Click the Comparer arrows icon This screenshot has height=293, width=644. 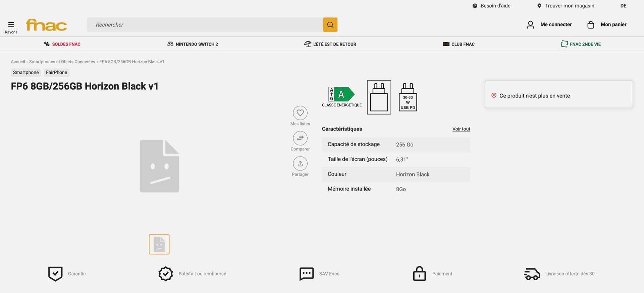[300, 138]
